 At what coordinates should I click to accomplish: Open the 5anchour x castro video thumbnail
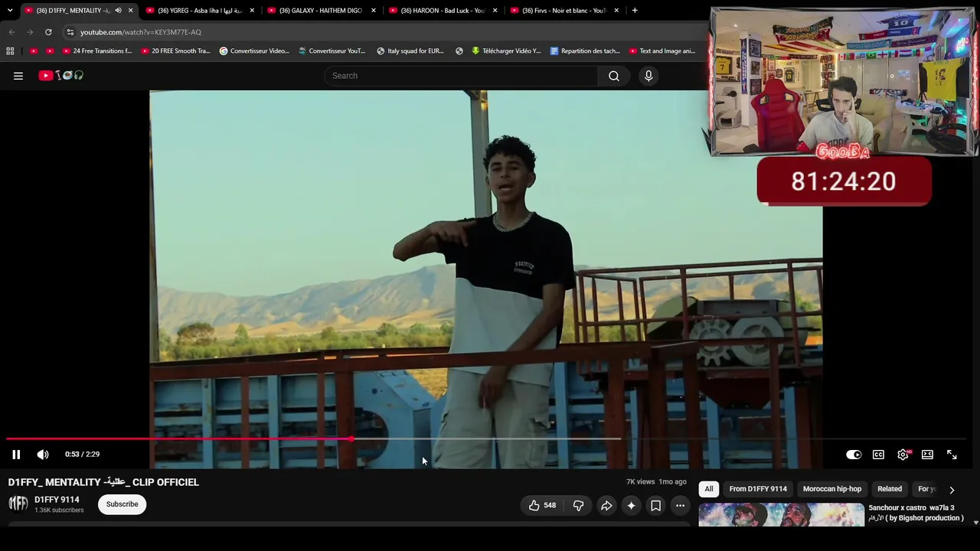782,514
